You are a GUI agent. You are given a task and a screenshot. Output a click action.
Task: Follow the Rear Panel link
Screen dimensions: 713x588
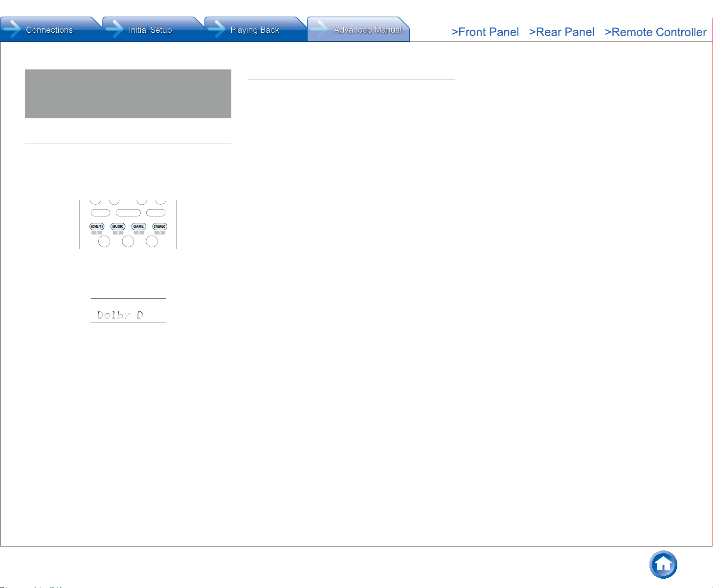click(x=562, y=32)
